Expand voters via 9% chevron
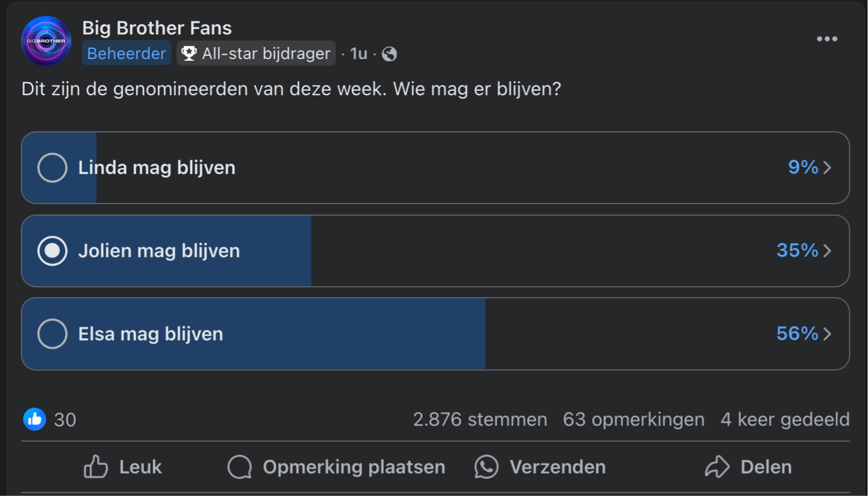 [x=827, y=168]
